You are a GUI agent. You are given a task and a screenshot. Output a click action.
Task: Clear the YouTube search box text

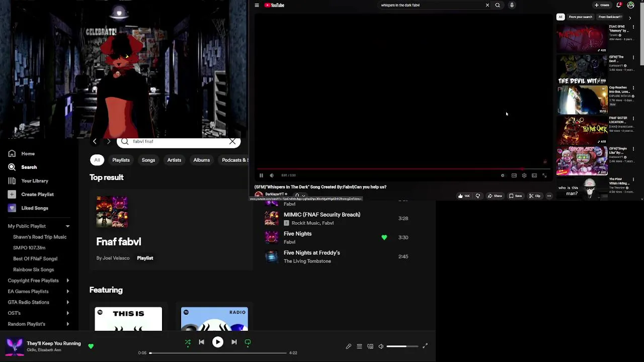487,5
